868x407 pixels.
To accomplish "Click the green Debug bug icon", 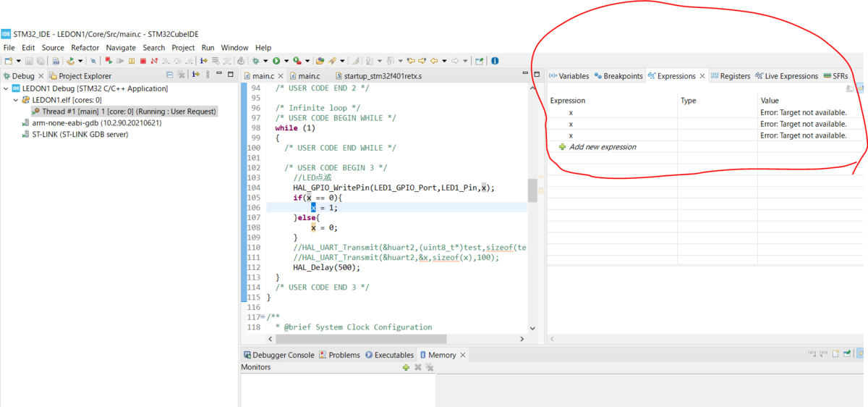I will [x=255, y=62].
